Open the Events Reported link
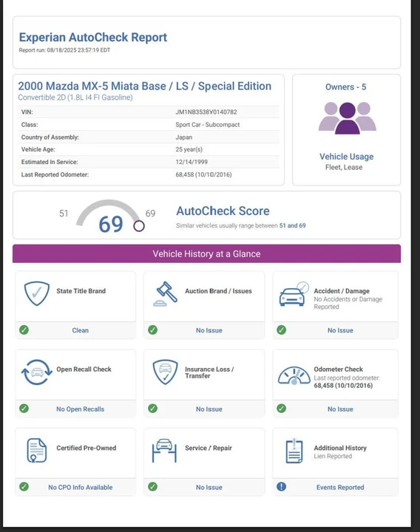This screenshot has width=420, height=532. pos(340,487)
